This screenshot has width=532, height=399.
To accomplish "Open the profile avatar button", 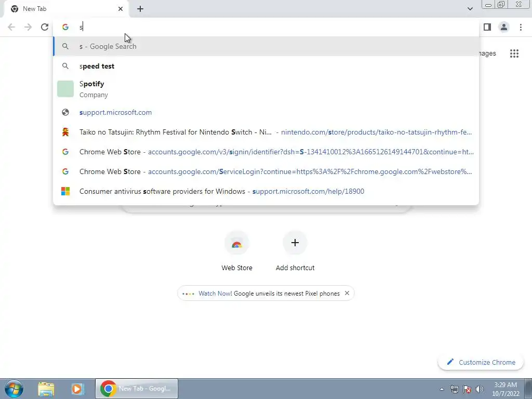I will [504, 27].
